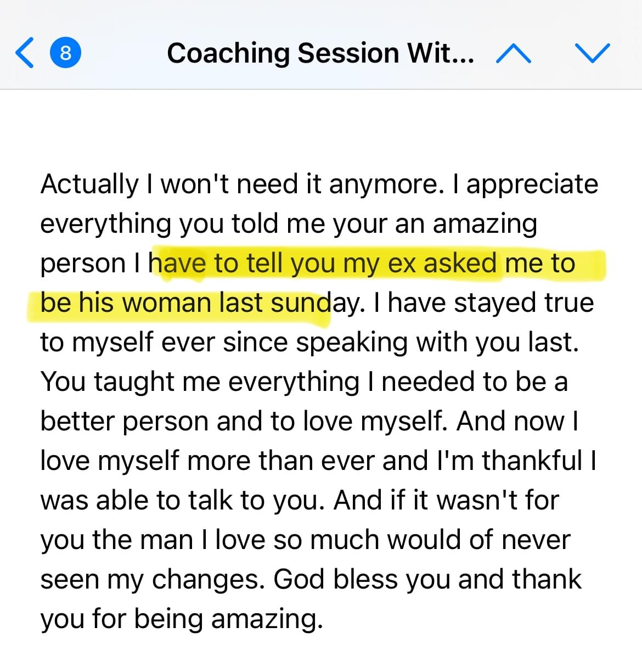Tap the line 'You taught me everything'

pos(304,382)
